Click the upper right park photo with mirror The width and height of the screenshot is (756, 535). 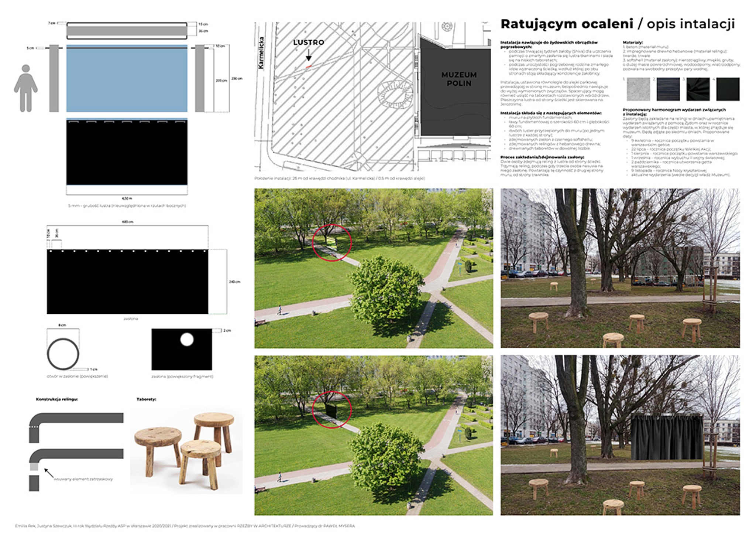[620, 268]
